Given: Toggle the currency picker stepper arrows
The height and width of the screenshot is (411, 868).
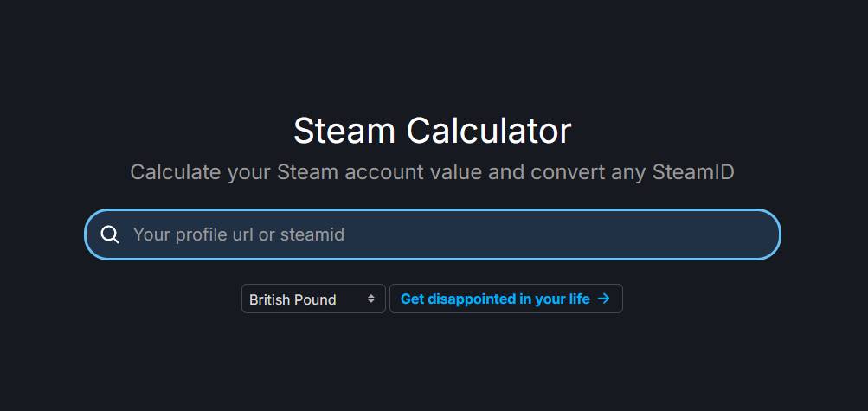Looking at the screenshot, I should click(x=371, y=299).
